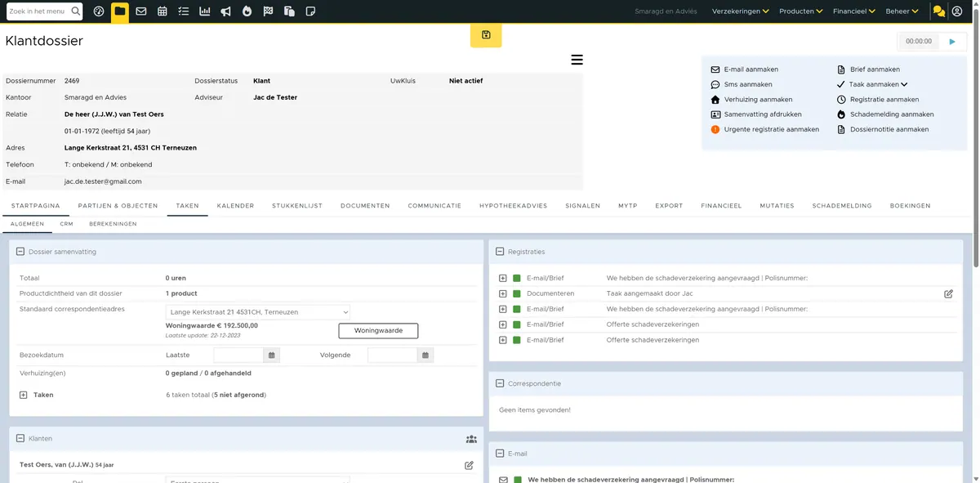Collapse the Dossier samenvatting panel
This screenshot has width=980, height=483.
tap(20, 252)
